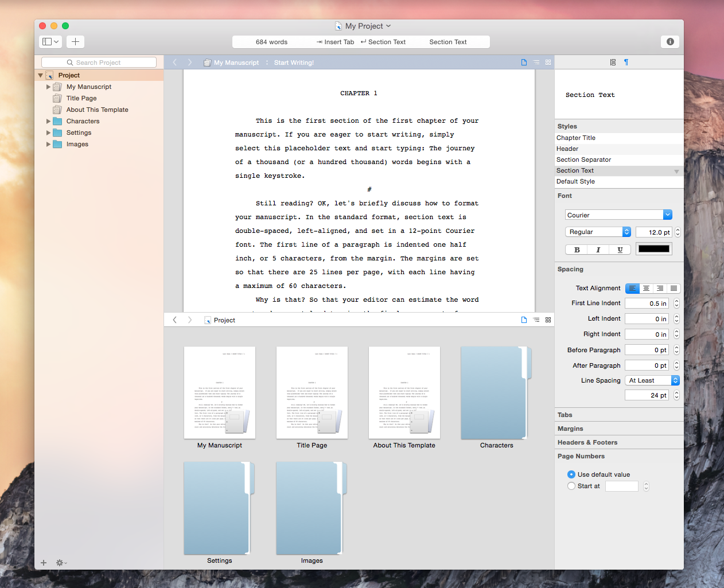Expand My Manuscript in sidebar
Image resolution: width=724 pixels, height=588 pixels.
(x=48, y=87)
